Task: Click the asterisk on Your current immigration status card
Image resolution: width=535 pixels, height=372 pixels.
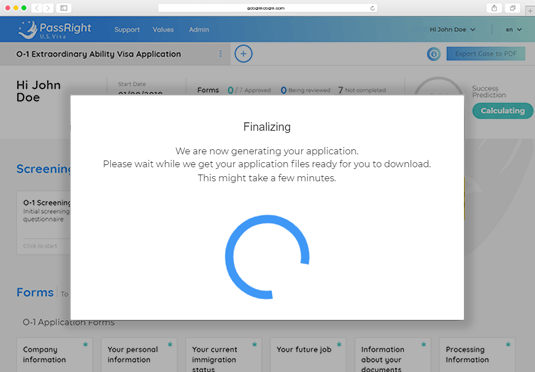Action: click(x=255, y=345)
